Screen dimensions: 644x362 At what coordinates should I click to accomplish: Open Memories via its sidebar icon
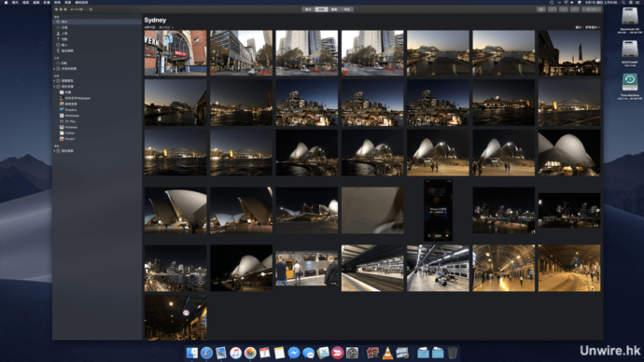(x=58, y=27)
